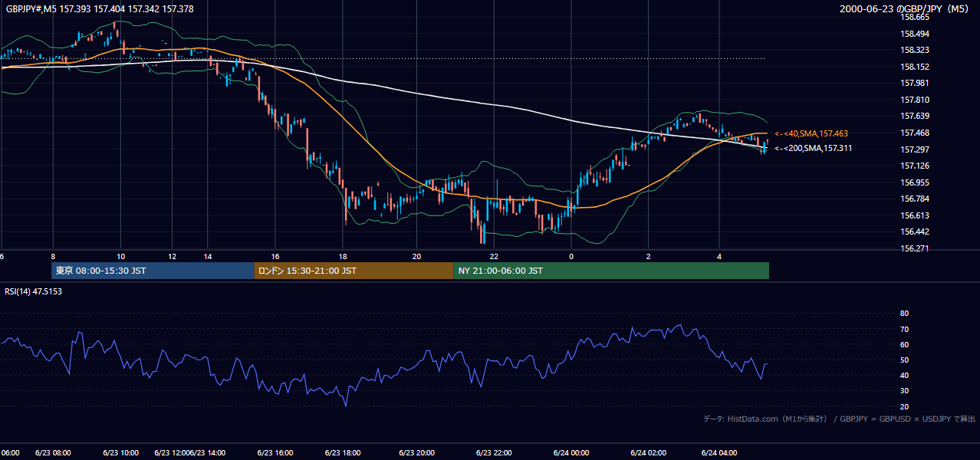Click price axis label 157.297
Screen dimensions: 980x460
coord(915,149)
